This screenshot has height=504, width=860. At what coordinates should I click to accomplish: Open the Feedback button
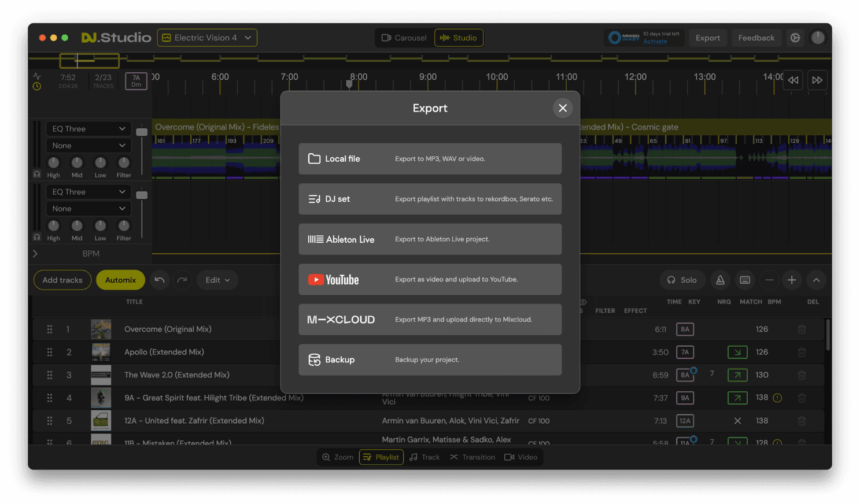(756, 38)
